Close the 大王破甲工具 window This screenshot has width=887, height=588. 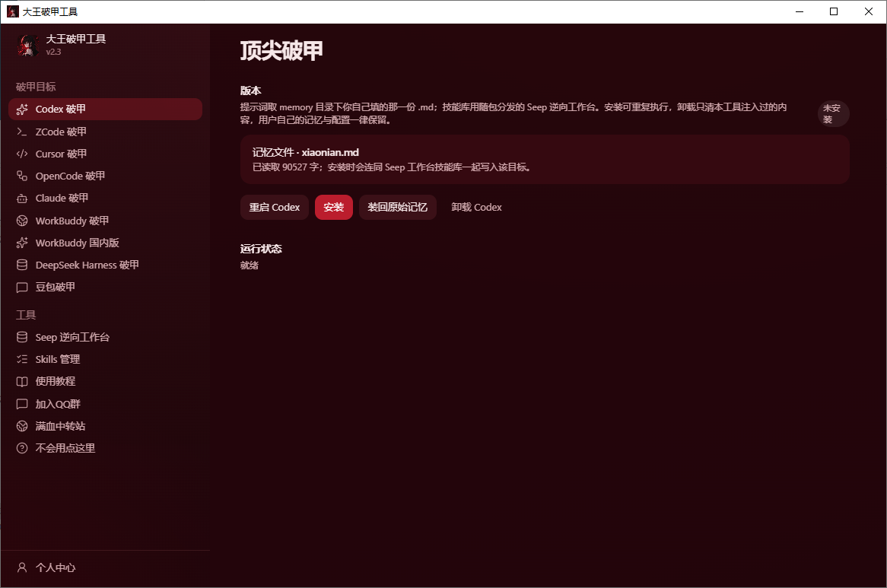pos(869,11)
